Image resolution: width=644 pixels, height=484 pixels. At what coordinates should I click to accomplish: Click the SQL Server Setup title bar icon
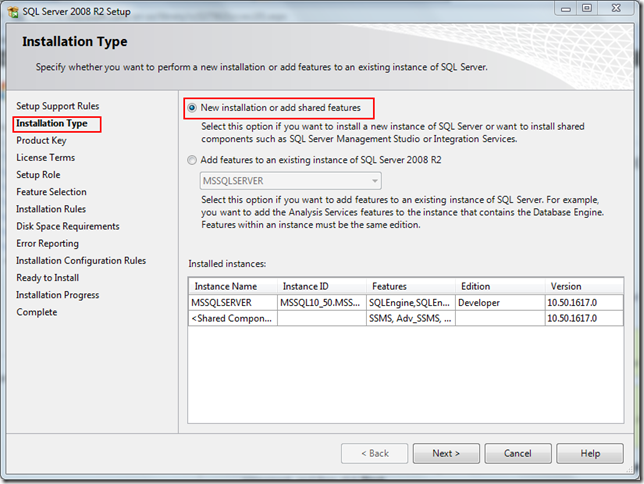tap(13, 12)
